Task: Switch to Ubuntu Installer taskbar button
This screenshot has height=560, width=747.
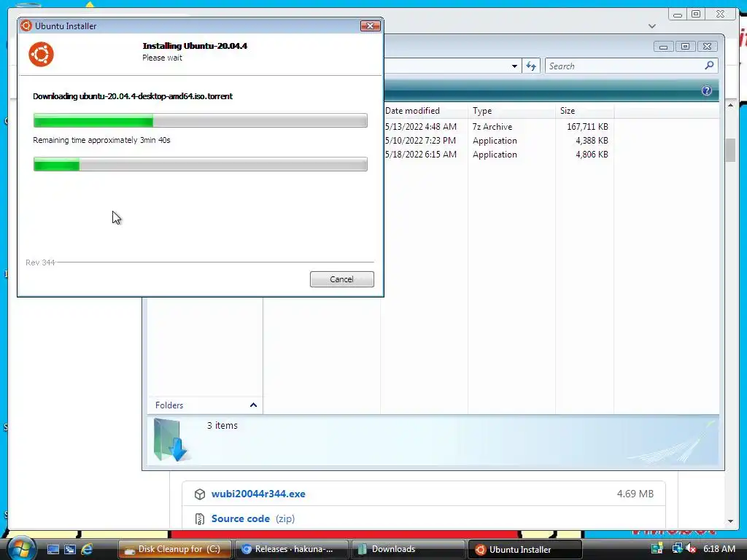Action: (525, 549)
